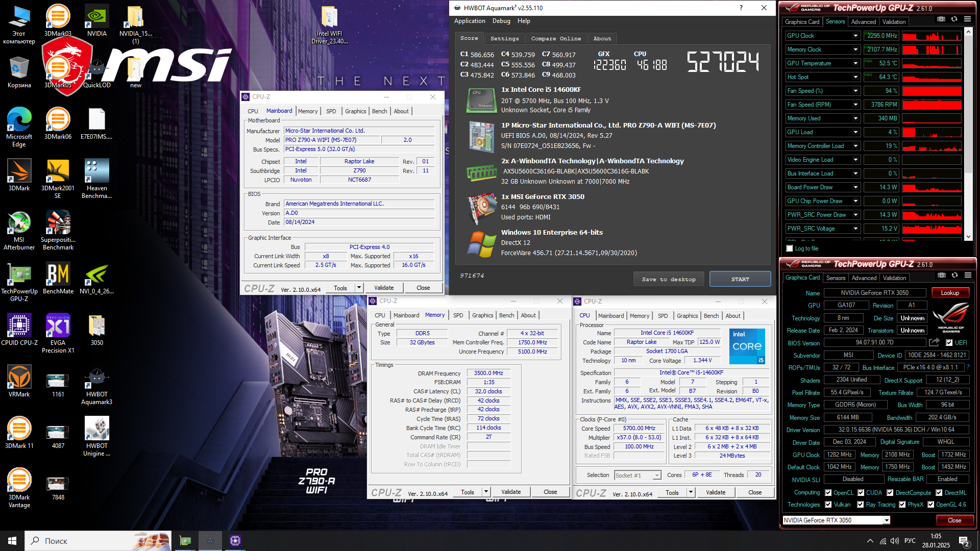Open the 3DMark06 desktop shortcut
Viewport: 980px width, 551px height.
point(58,123)
